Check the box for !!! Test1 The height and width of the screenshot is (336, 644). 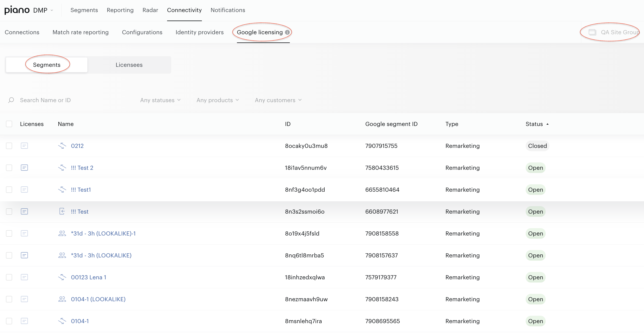point(9,190)
